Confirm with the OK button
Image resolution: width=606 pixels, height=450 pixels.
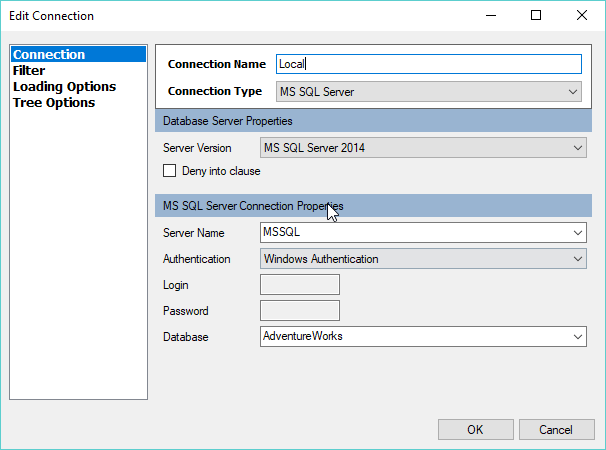(x=476, y=430)
